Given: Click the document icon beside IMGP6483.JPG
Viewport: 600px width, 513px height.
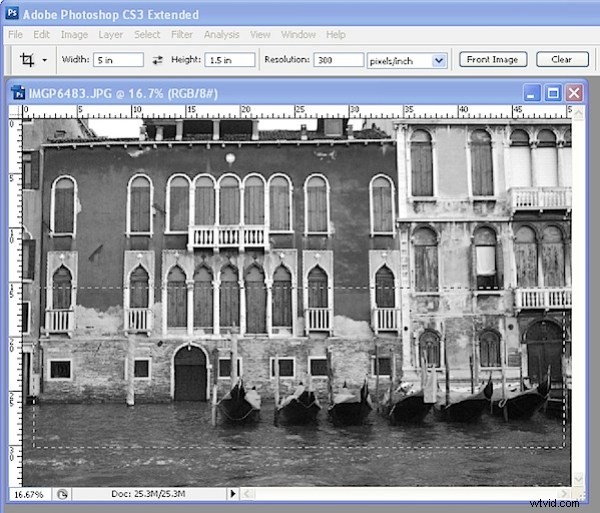Looking at the screenshot, I should coord(17,92).
